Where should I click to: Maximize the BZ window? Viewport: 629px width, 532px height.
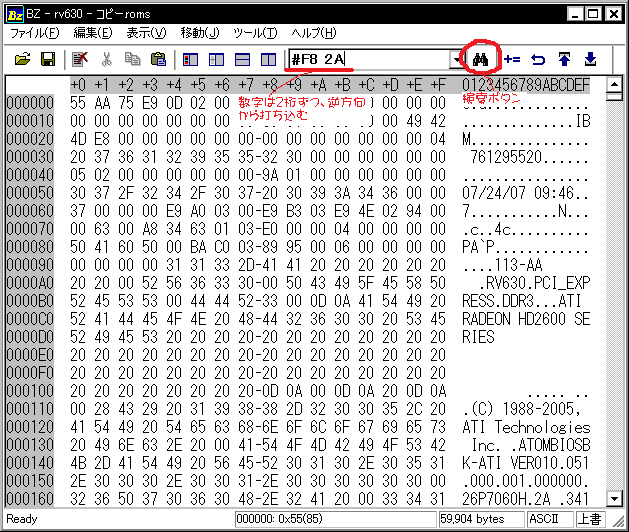tap(592, 14)
